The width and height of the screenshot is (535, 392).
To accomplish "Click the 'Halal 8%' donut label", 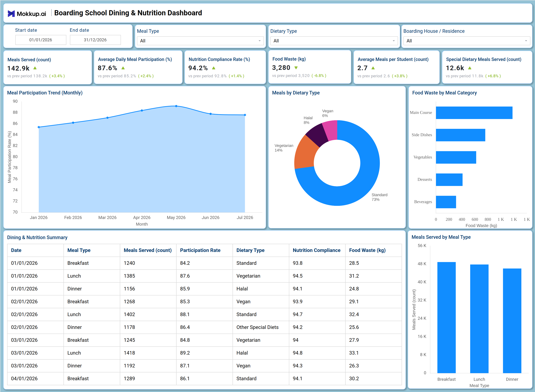I will pos(308,120).
